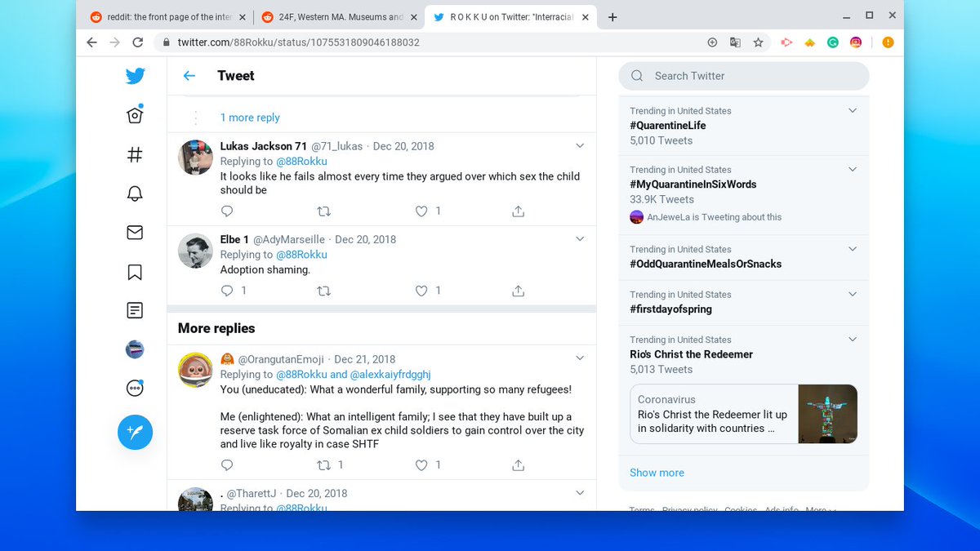Like Lukas Jackson 71's tweet
The width and height of the screenshot is (980, 551).
coord(421,211)
